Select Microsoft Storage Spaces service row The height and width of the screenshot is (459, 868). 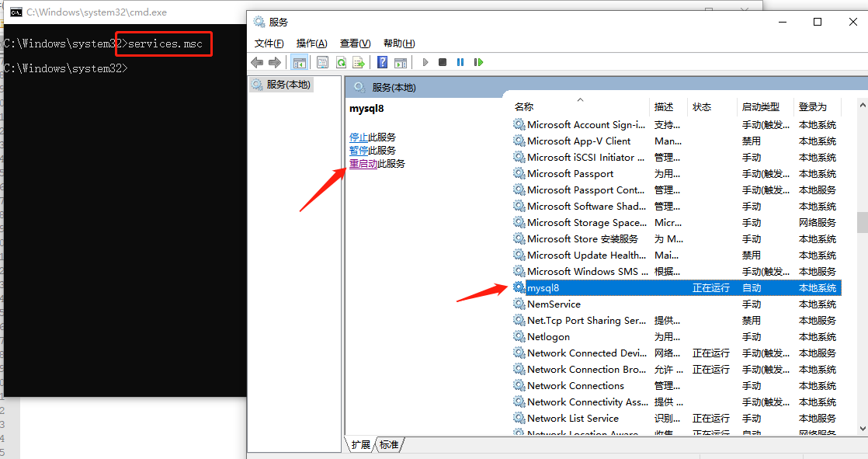pos(676,222)
